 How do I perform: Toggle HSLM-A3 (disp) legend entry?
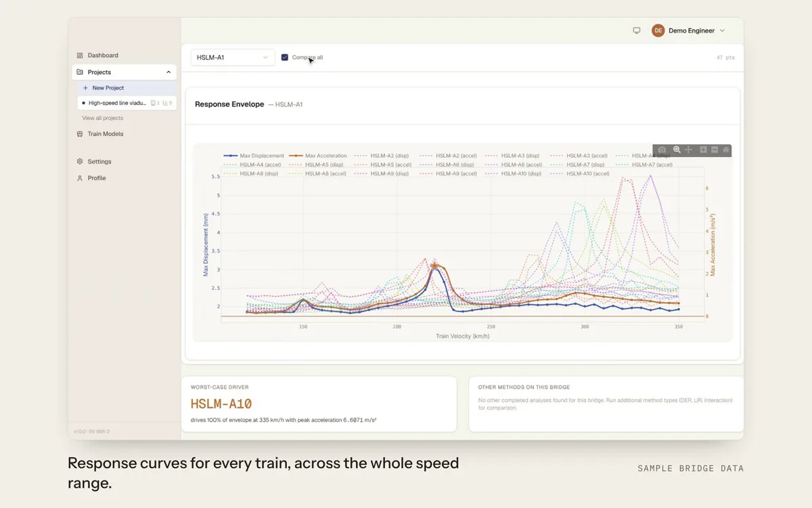[x=512, y=156]
